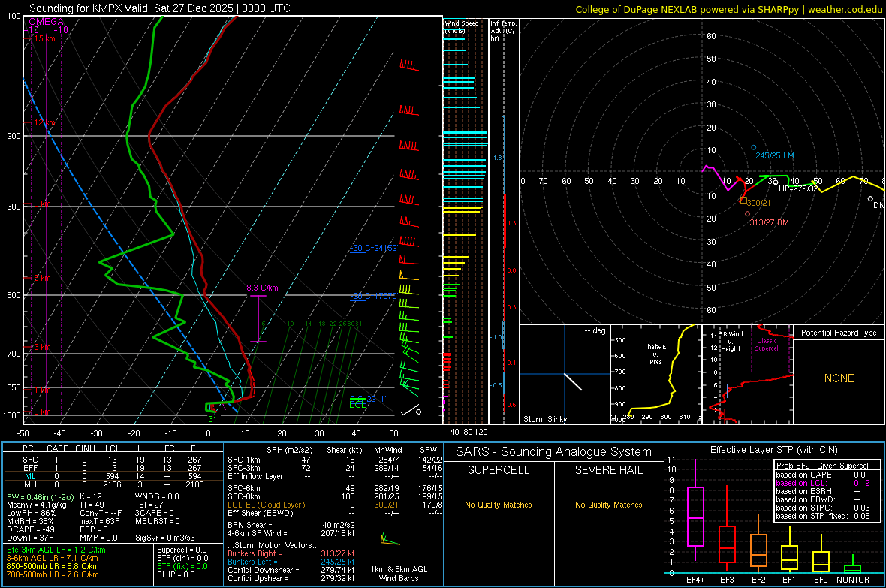Open the Theta-E v. Pres inset
The image size is (886, 588).
(x=655, y=374)
